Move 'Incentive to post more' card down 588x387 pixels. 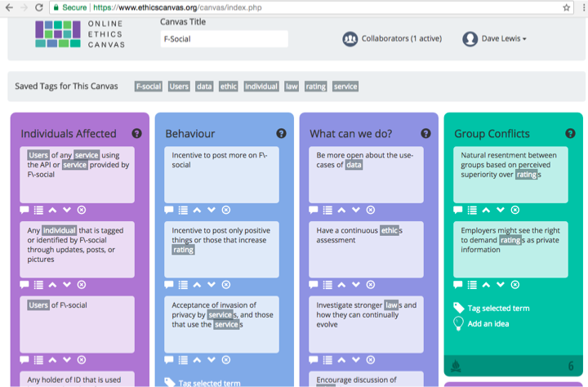(212, 210)
